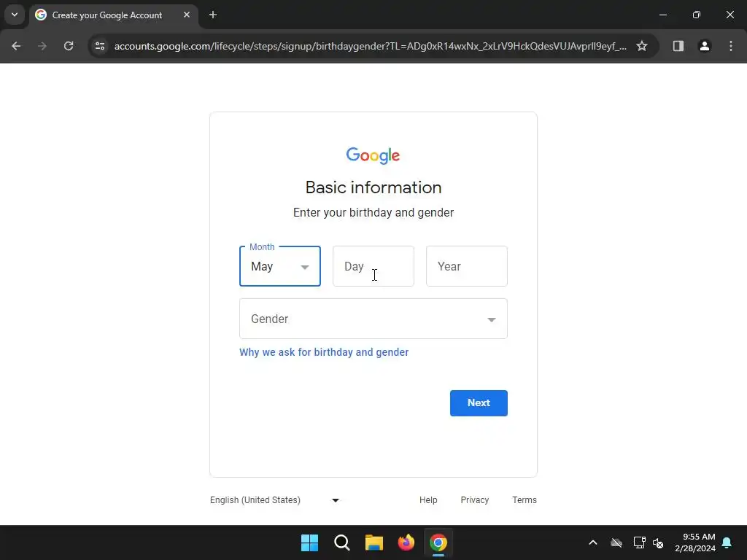Open the Chrome side panel
Screen dimensions: 747x560
[x=678, y=46]
